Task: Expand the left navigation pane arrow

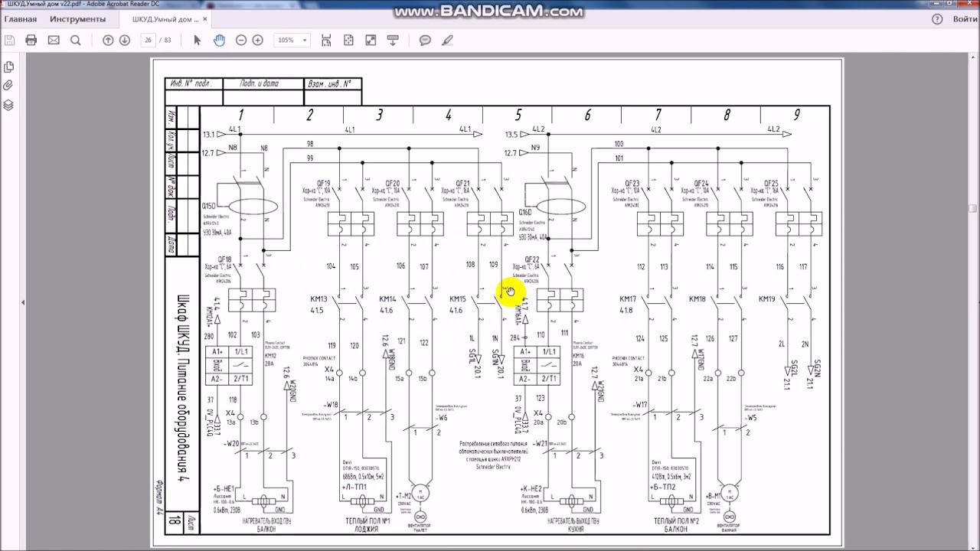Action: tap(22, 302)
